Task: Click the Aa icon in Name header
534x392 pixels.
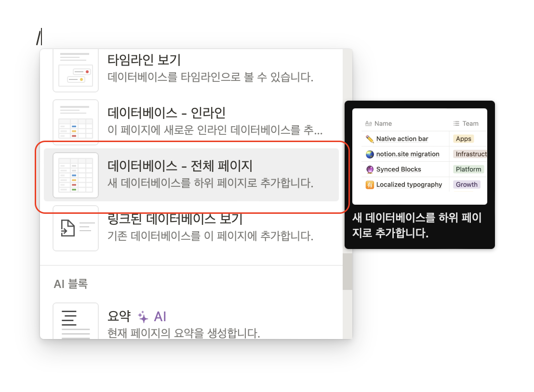Action: 369,123
